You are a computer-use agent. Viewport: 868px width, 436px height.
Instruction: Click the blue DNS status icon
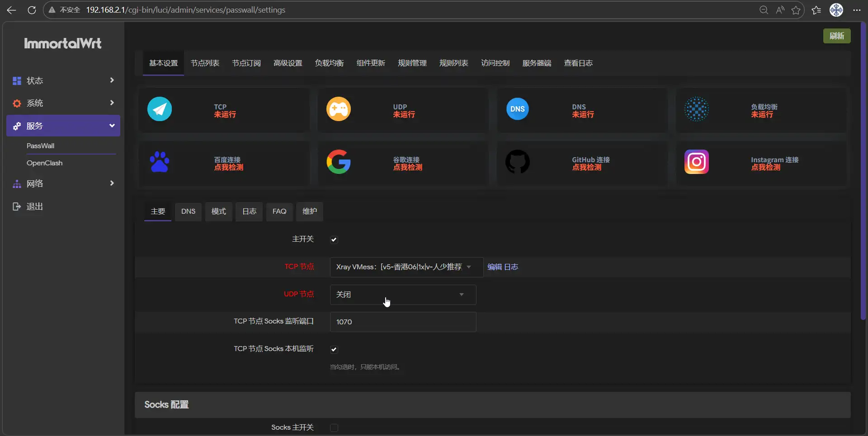click(x=517, y=109)
